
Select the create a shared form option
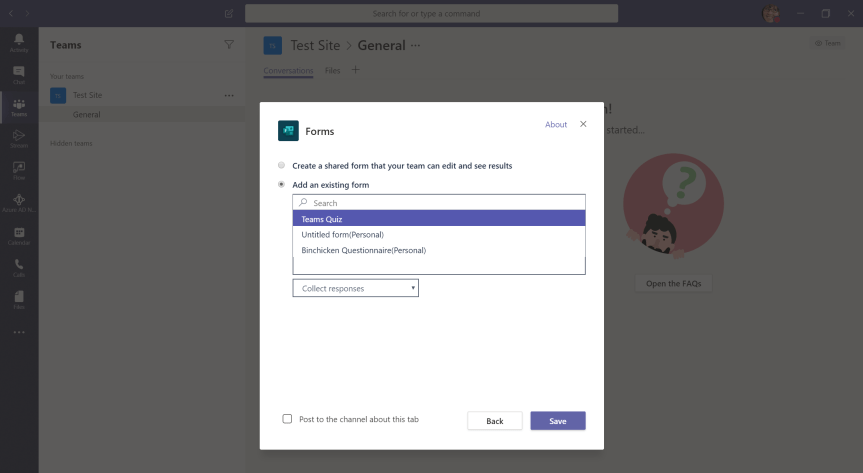coord(282,165)
